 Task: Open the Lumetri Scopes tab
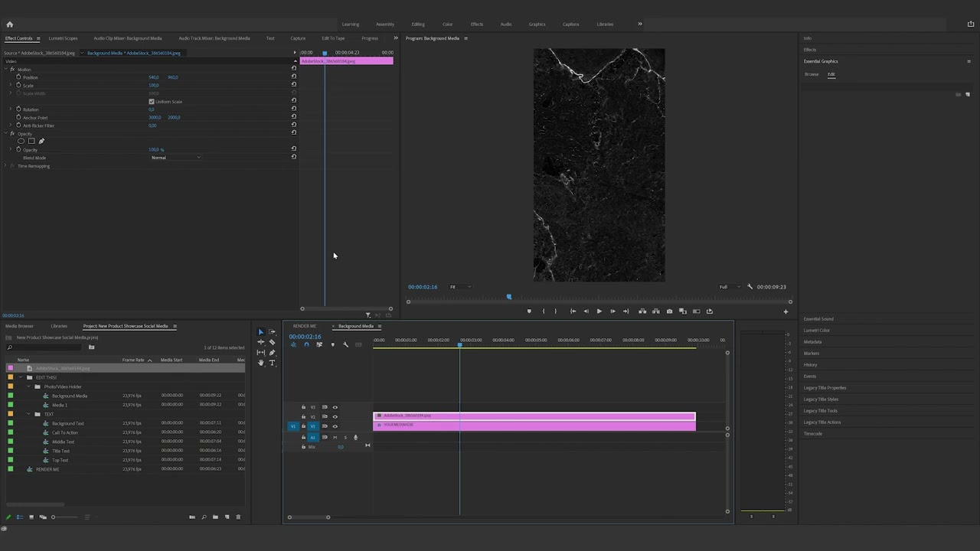click(x=63, y=38)
